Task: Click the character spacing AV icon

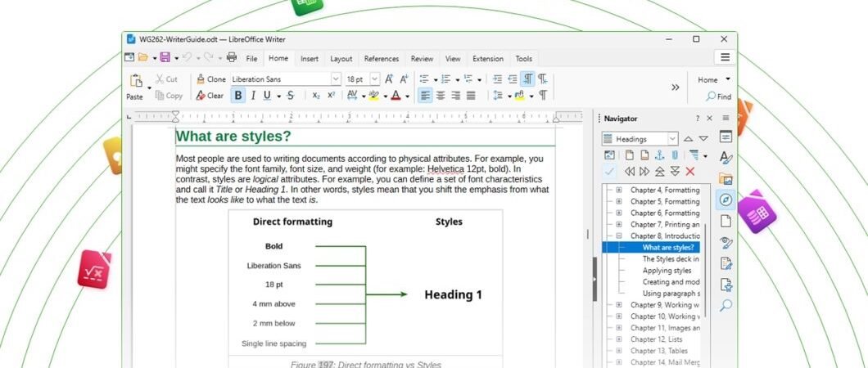Action: click(x=352, y=96)
